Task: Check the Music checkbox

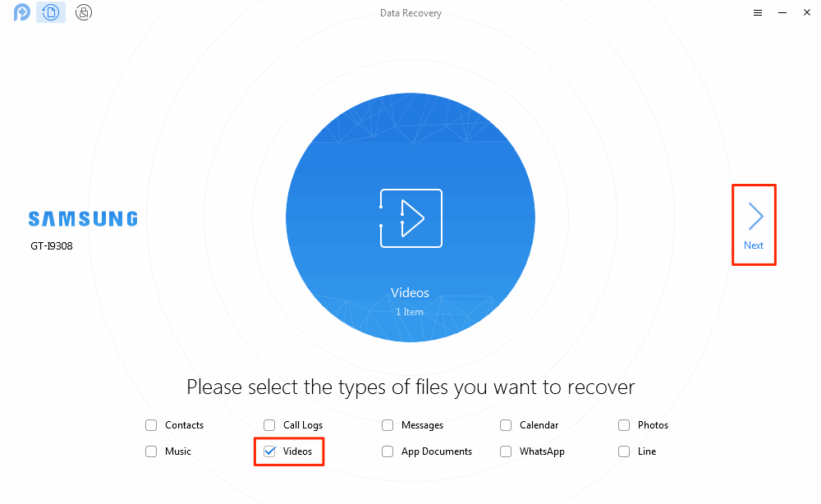Action: point(151,451)
